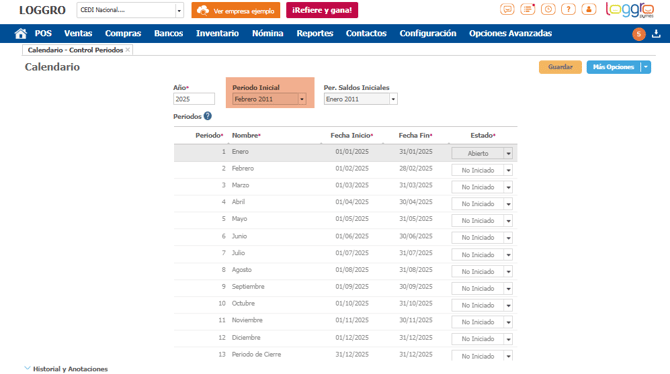Open Estado dropdown for Septiembre
Viewport: 670px width, 374px height.
click(x=508, y=289)
